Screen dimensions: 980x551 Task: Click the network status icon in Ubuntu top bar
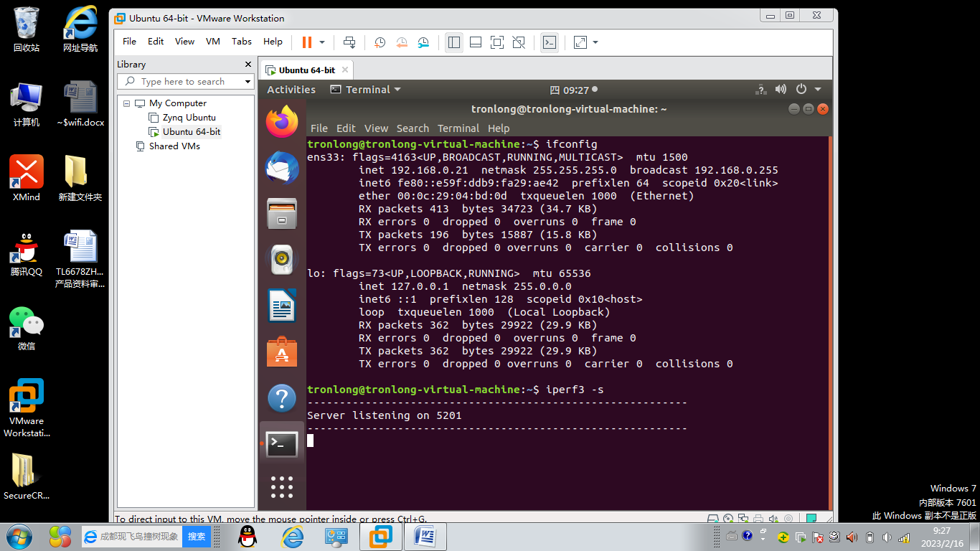[761, 90]
